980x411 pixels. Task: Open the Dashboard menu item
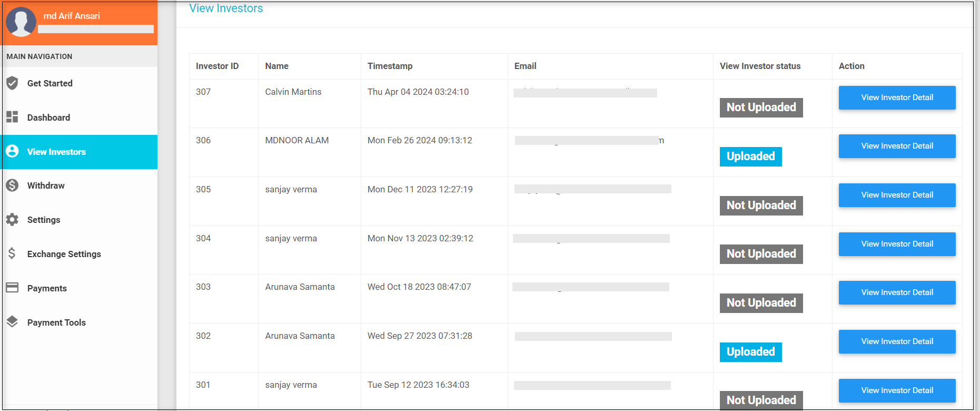click(48, 118)
